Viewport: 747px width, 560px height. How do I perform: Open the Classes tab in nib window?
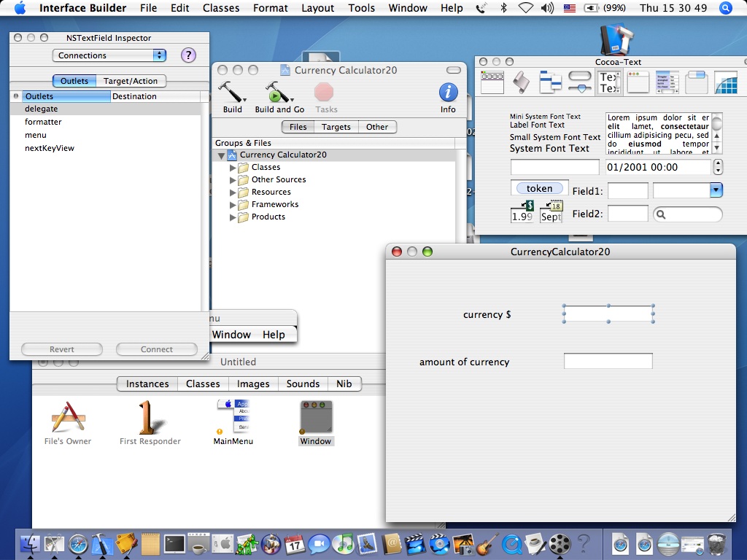point(203,384)
